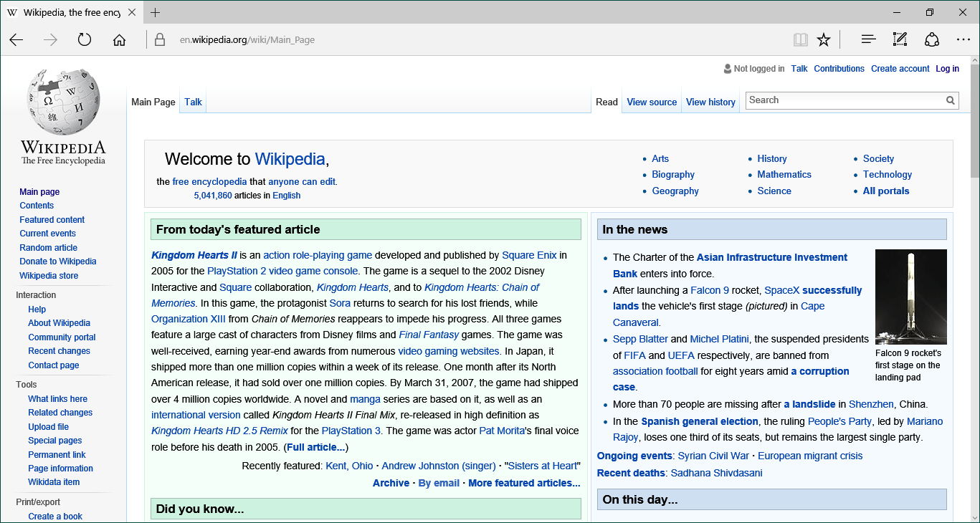This screenshot has height=523, width=980.
Task: Click Create a book link
Action: click(x=55, y=517)
